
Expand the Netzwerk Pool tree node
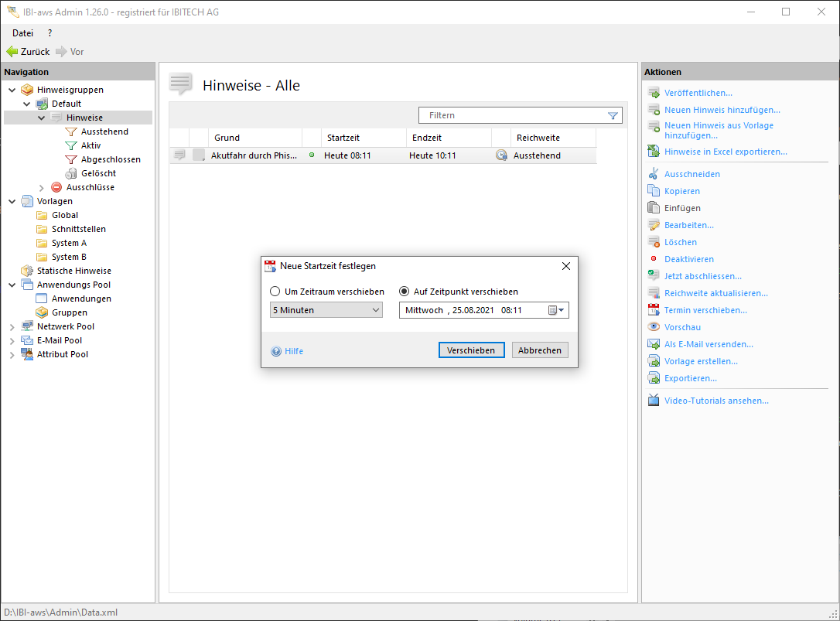[12, 326]
